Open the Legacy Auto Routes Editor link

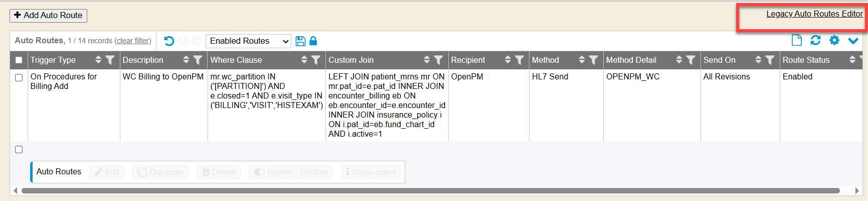(814, 14)
